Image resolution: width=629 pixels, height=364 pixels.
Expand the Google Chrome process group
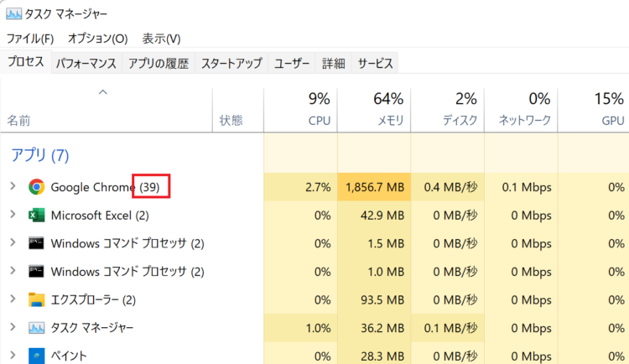(13, 186)
